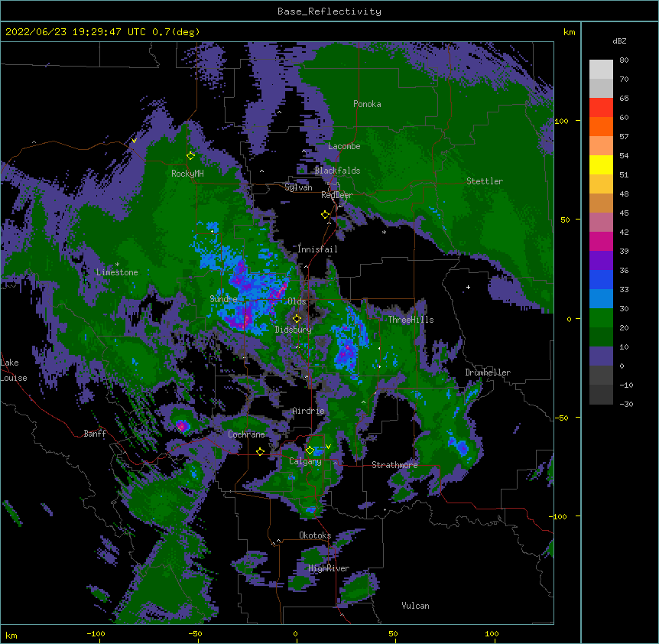Click the magenta storm core north of Banff

(x=181, y=426)
